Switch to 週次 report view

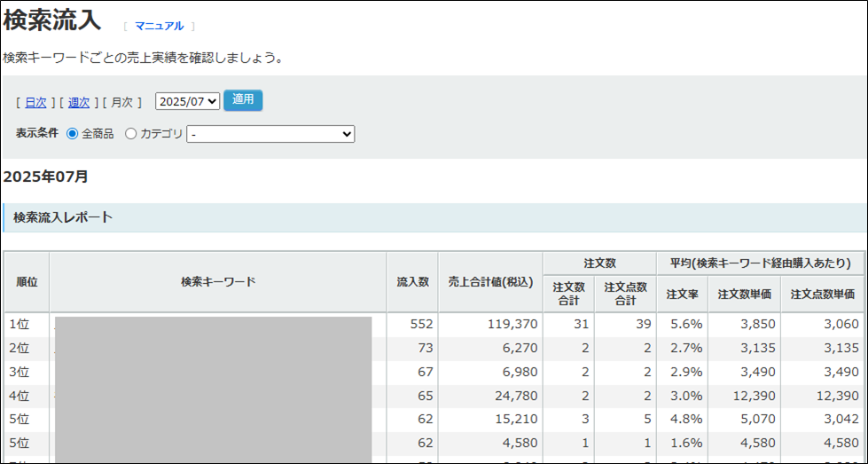point(79,102)
